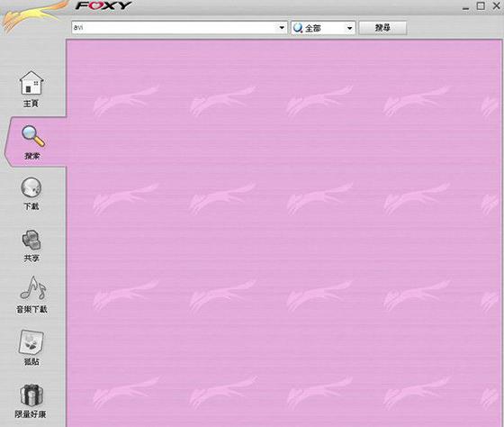Expand the 全部 category dropdown arrow
The width and height of the screenshot is (504, 427).
[x=350, y=28]
